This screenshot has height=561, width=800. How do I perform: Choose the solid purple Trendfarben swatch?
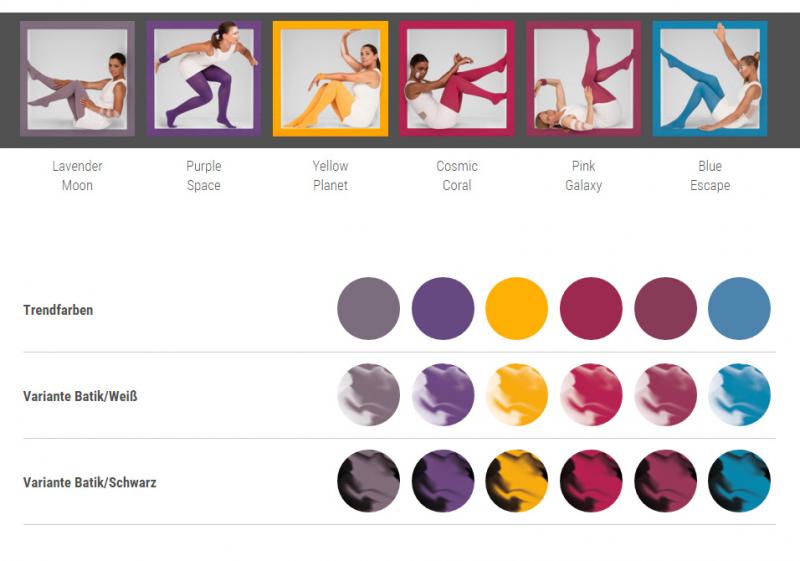pos(443,309)
